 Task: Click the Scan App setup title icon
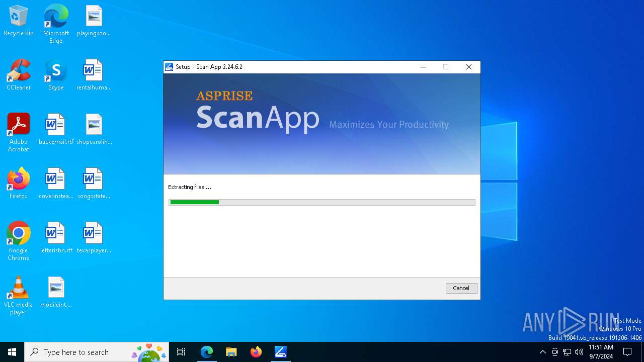(x=169, y=67)
